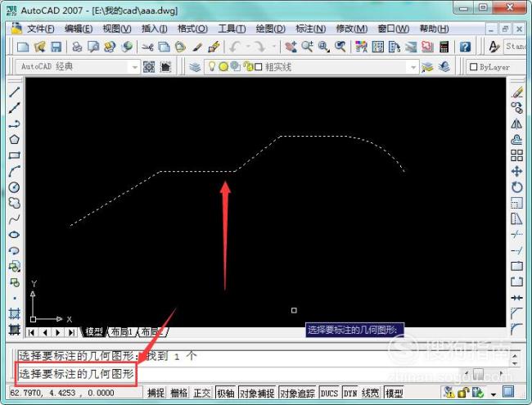
Task: Open the QuickCalc calculator icon
Action: pos(444,47)
